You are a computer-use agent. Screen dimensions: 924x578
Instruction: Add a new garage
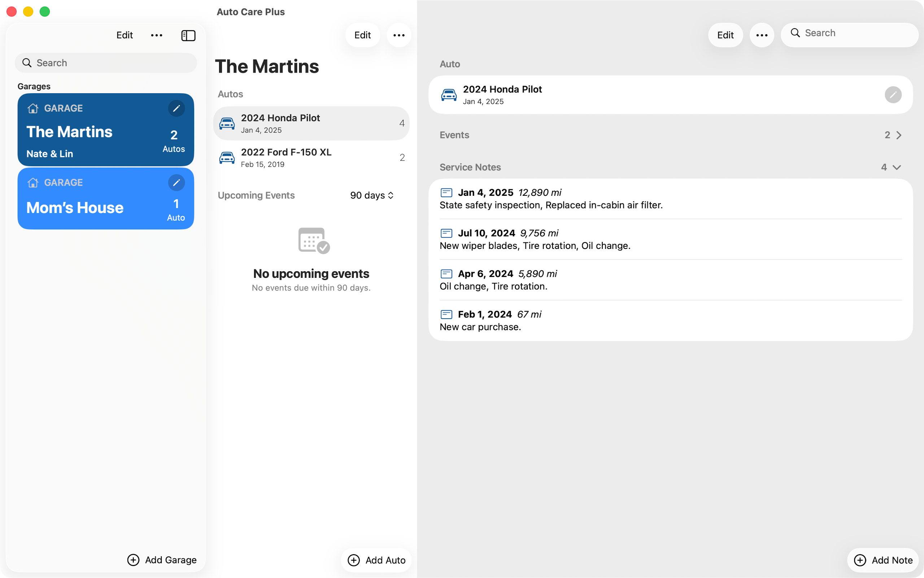tap(162, 560)
